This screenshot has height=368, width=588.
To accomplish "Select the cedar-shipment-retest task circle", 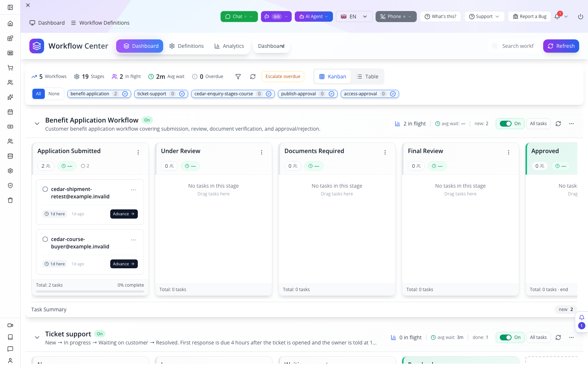I will (x=45, y=189).
